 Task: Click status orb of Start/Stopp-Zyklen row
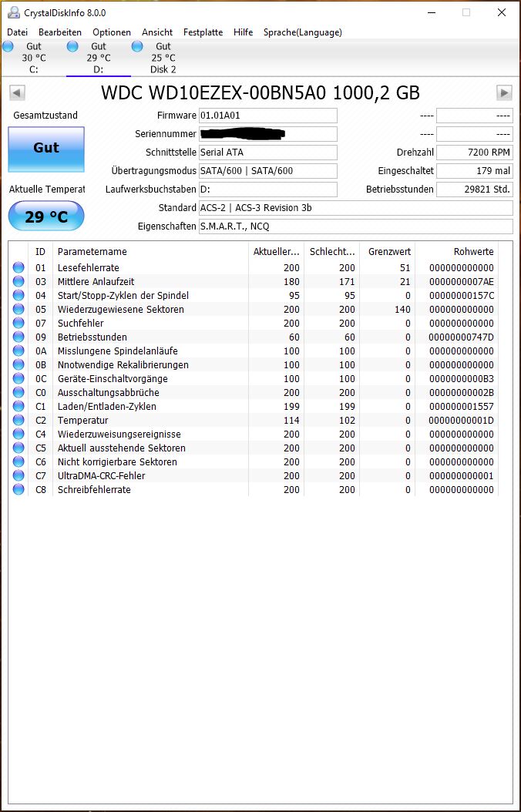tap(18, 295)
